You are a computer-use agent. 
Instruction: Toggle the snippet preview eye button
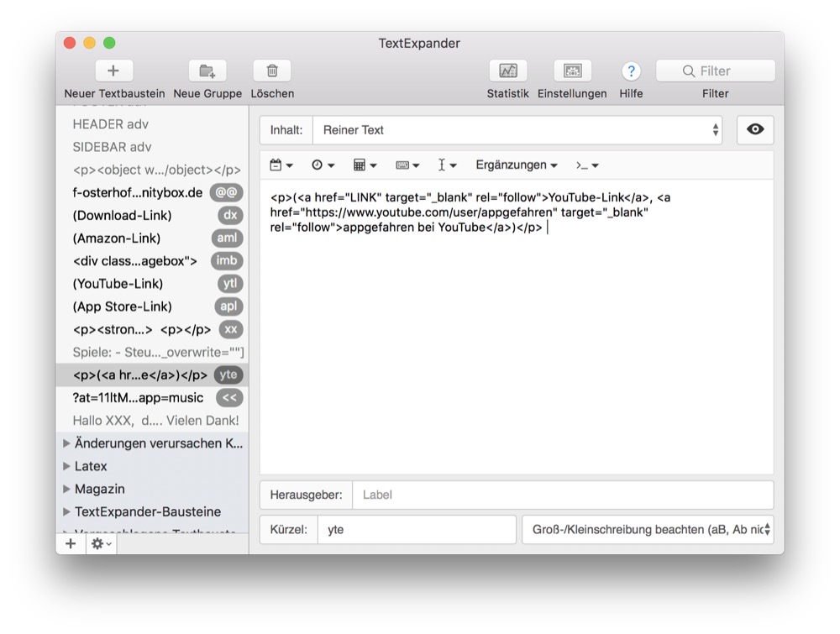pyautogui.click(x=755, y=130)
